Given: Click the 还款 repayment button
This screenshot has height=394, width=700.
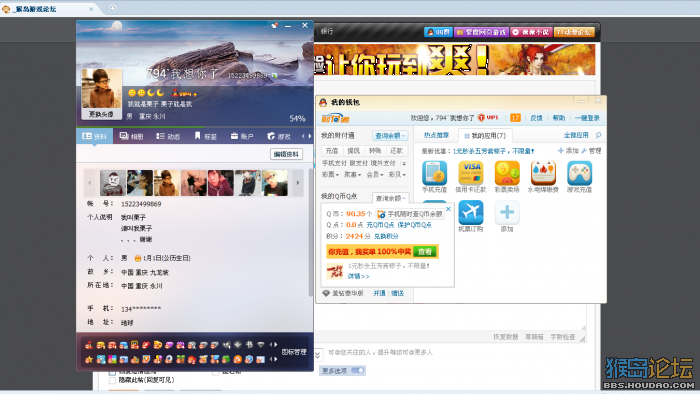Looking at the screenshot, I should coord(396,151).
